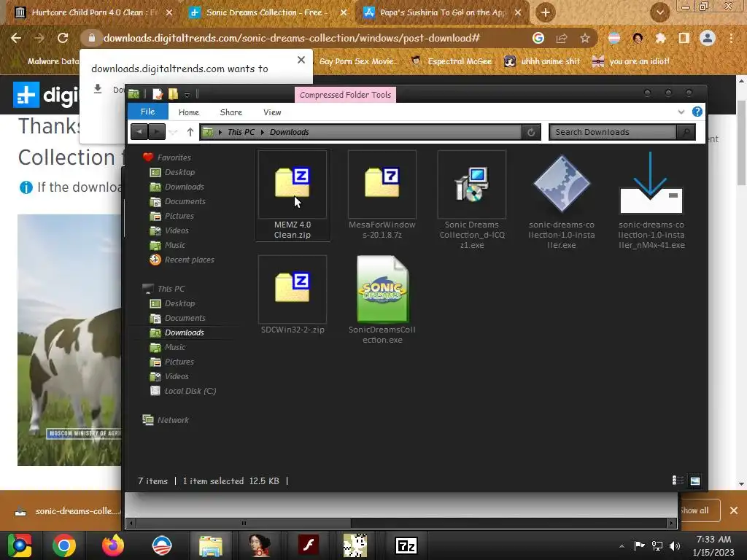Share this page from address bar
The height and width of the screenshot is (560, 747).
[x=562, y=38]
